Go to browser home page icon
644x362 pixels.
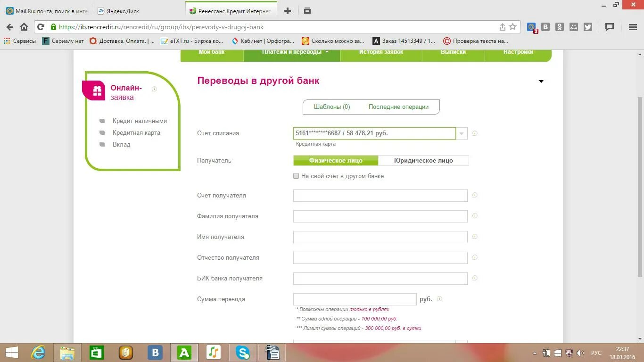[x=24, y=27]
